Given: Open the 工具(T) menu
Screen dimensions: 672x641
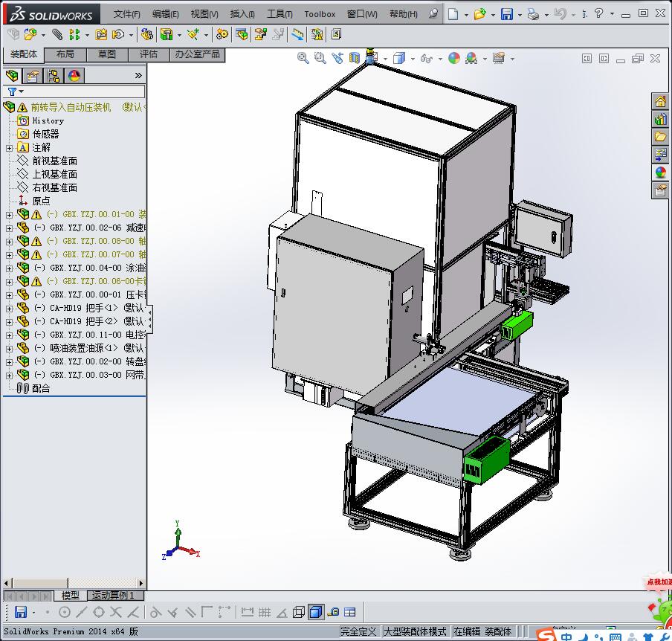Looking at the screenshot, I should click(x=280, y=14).
